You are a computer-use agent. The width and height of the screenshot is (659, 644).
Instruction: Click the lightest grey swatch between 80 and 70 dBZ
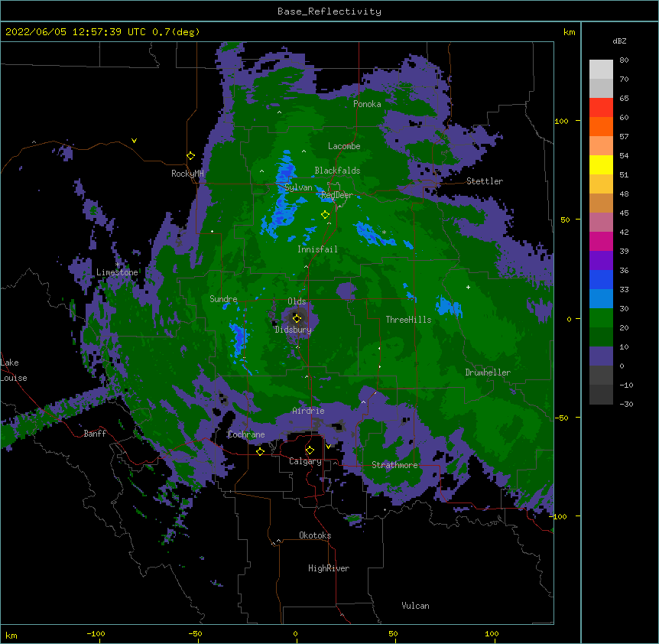pos(601,70)
